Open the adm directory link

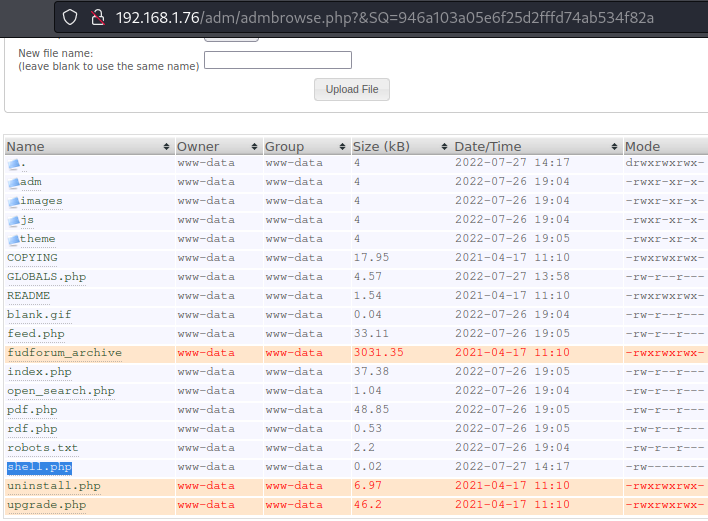(31, 182)
